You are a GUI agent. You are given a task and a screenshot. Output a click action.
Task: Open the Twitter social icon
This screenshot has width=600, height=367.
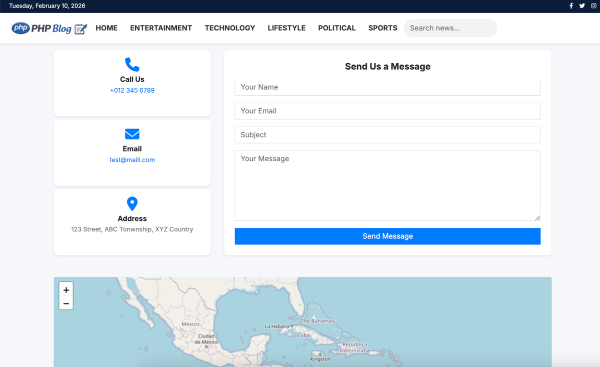click(x=582, y=6)
